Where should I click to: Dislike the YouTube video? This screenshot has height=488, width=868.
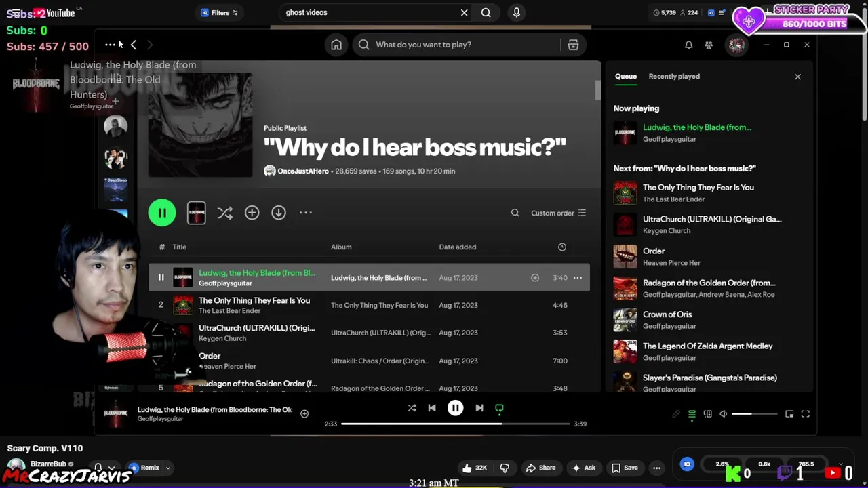click(505, 468)
